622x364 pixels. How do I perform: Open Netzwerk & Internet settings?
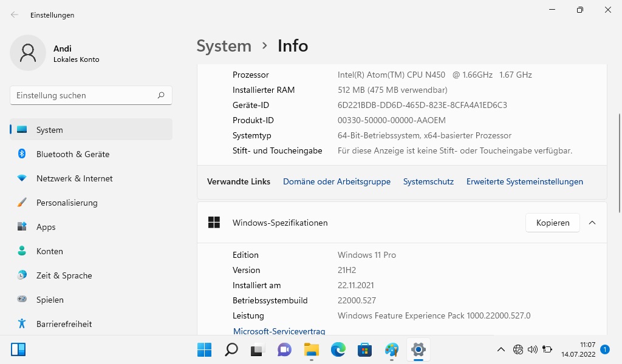tap(74, 178)
